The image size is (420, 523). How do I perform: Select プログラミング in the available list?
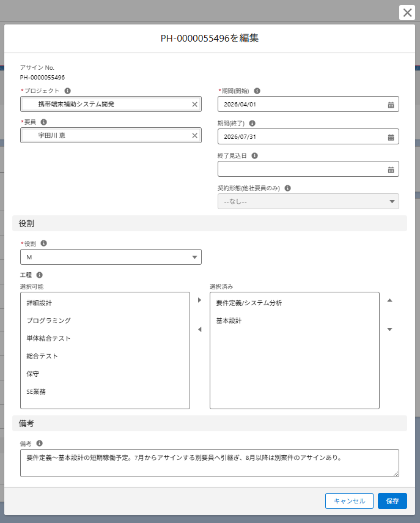(48, 321)
